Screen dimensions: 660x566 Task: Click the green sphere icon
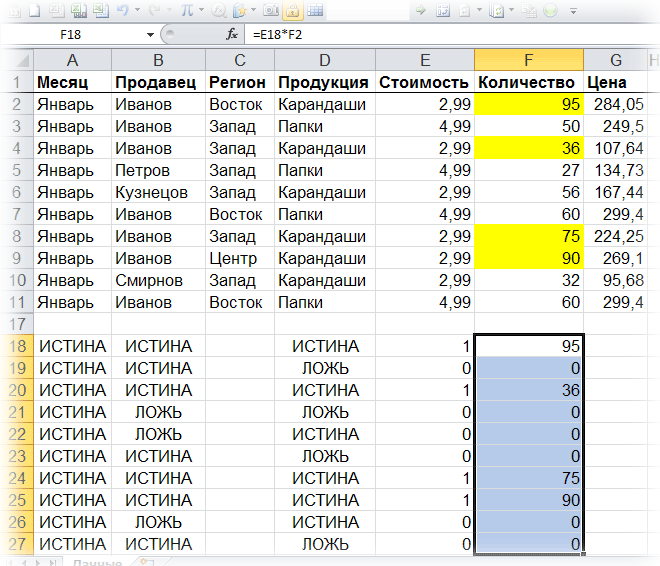pos(550,10)
